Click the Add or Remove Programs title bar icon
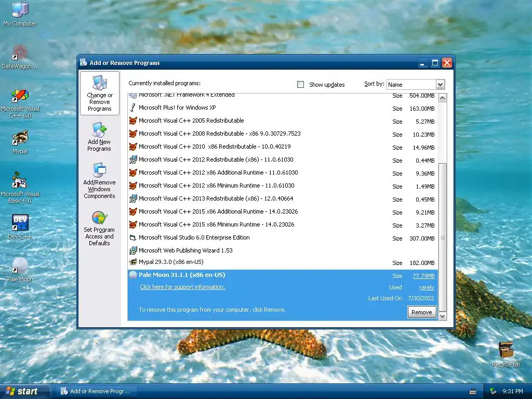 coord(84,63)
